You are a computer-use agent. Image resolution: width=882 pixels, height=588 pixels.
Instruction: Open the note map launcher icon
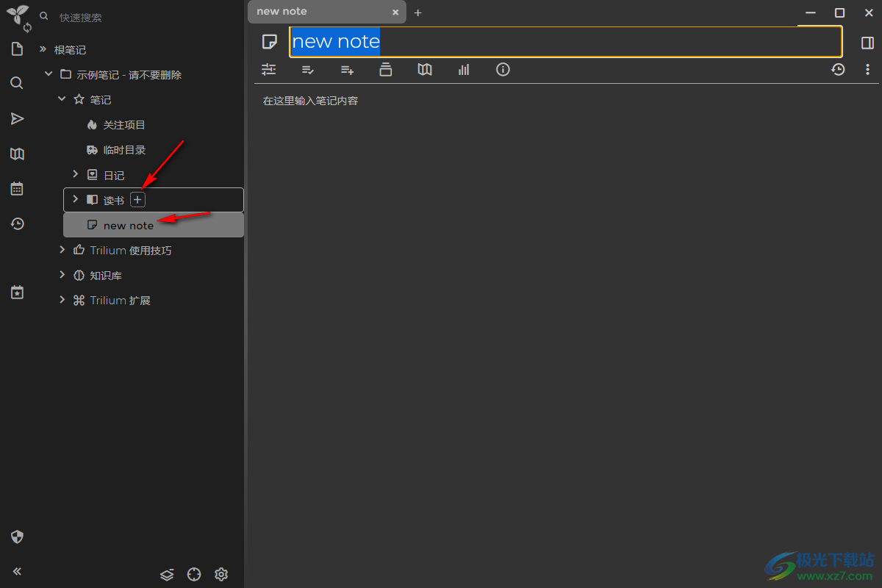17,154
